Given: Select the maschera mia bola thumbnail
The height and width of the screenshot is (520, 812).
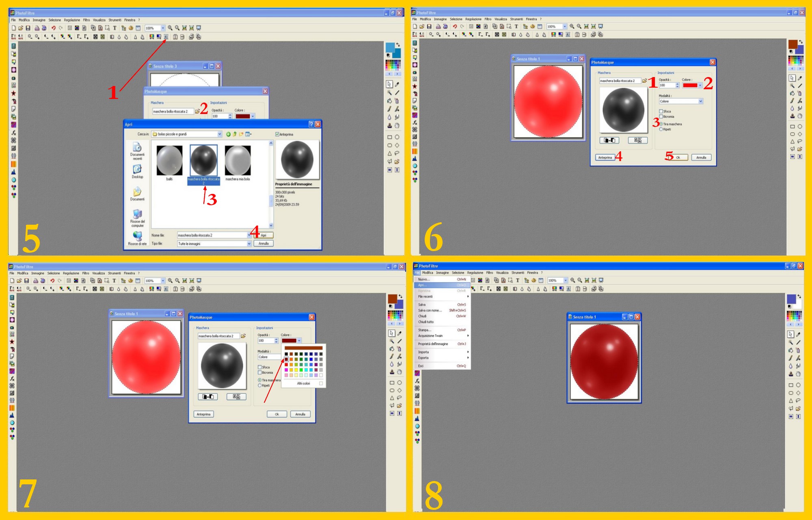Looking at the screenshot, I should point(238,161).
